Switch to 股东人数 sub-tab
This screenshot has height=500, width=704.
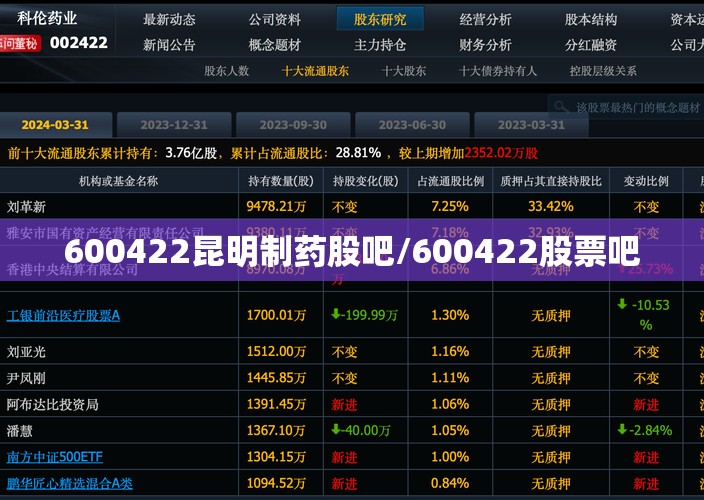coord(226,71)
